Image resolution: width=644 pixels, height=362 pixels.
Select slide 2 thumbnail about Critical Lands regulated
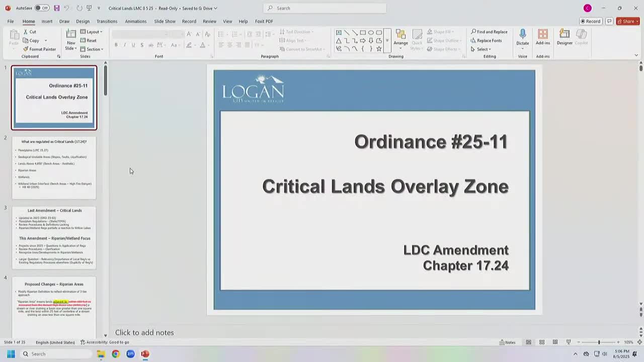(x=54, y=167)
